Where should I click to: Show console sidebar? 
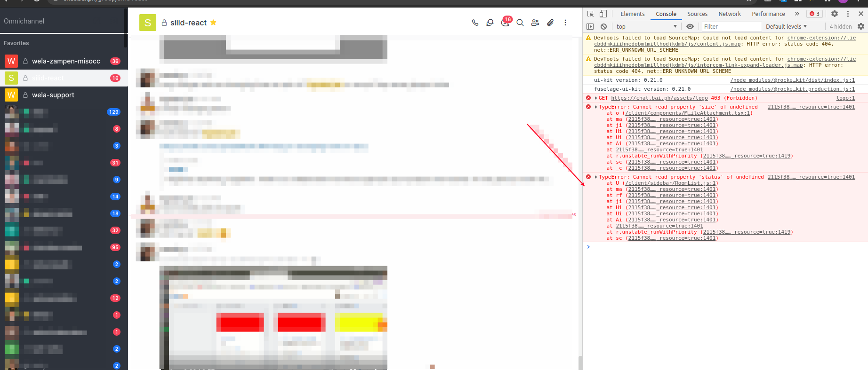590,26
